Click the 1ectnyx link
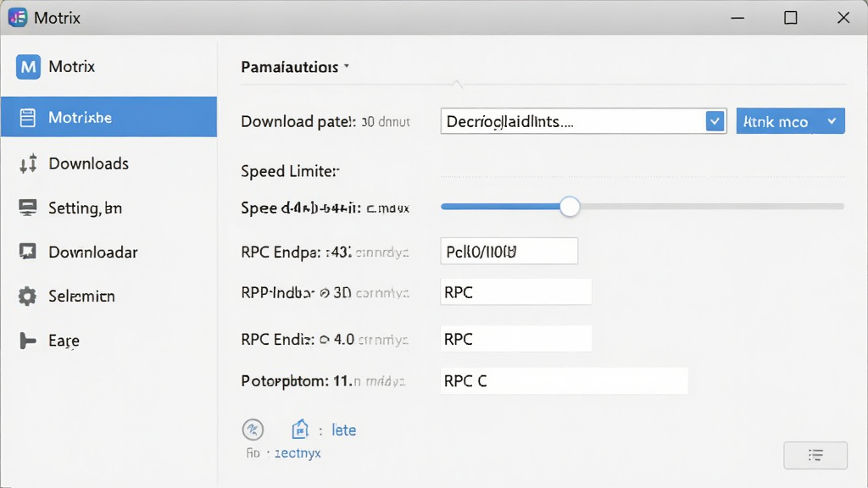 [x=298, y=453]
